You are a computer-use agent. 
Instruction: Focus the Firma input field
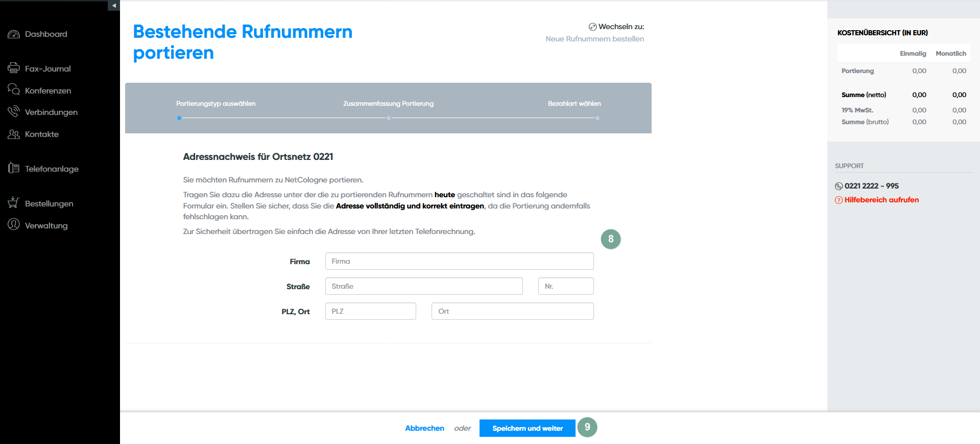[x=459, y=261]
